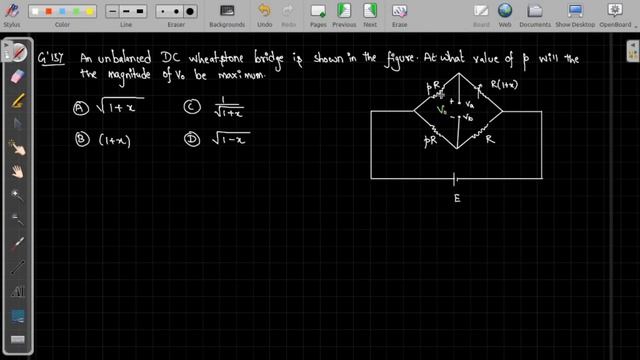Choose the large eraser size
640x360 pixels.
tap(190, 11)
